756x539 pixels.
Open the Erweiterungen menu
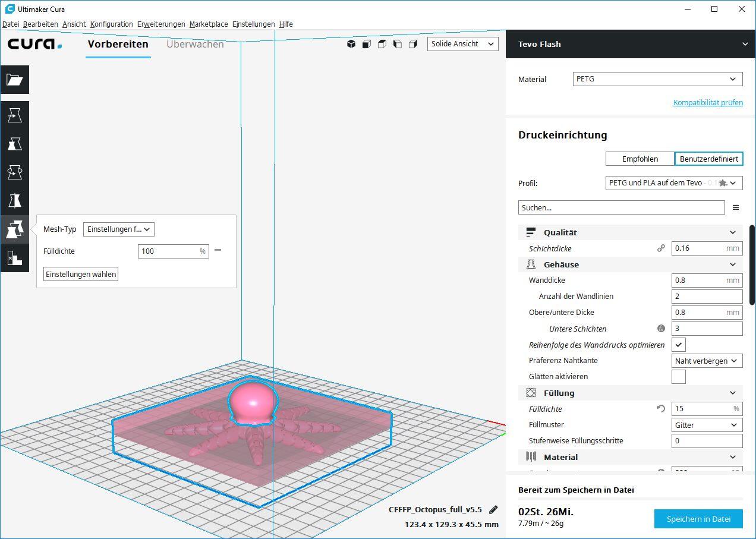coord(161,24)
